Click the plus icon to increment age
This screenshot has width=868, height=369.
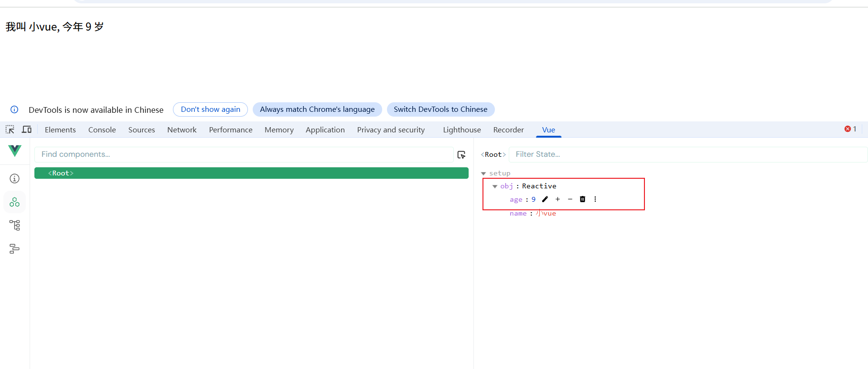pos(557,199)
